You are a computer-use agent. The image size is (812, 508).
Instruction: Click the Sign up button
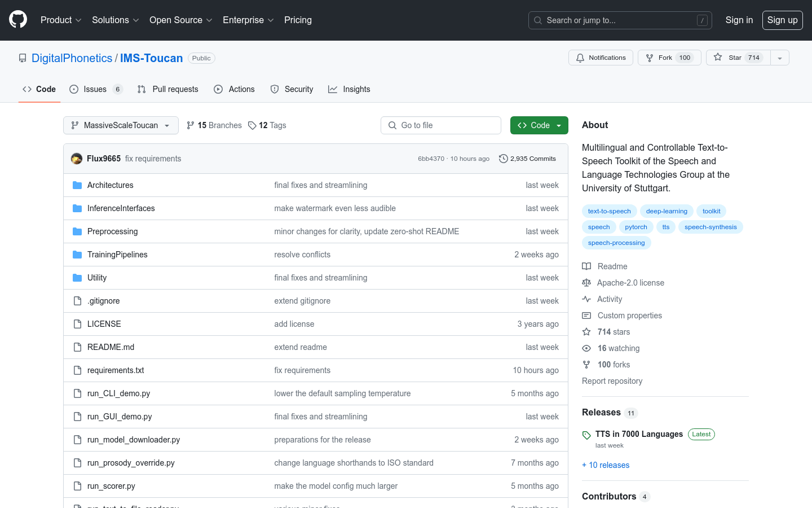tap(783, 20)
